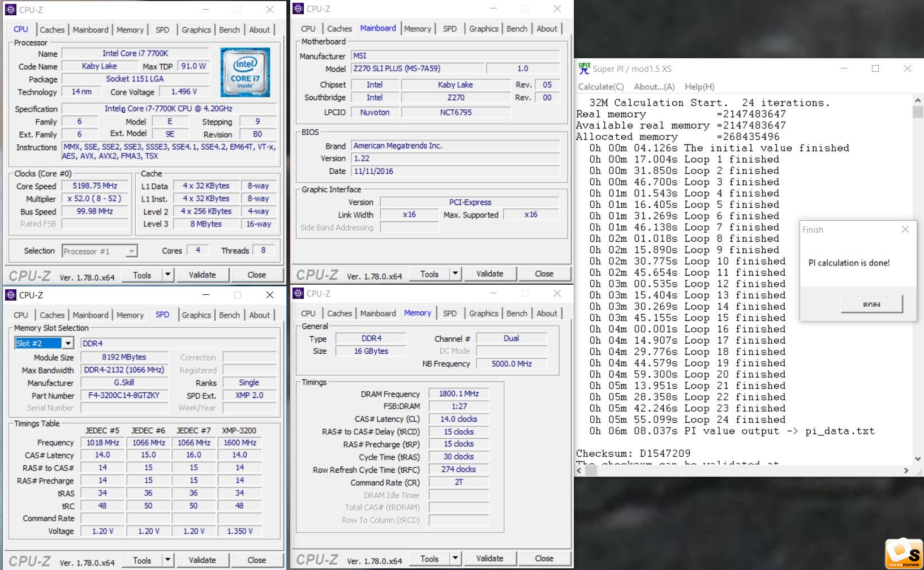Click the Super PI horizontal scrollbar left arrow
Viewport: 924px width, 570px height.
(580, 470)
